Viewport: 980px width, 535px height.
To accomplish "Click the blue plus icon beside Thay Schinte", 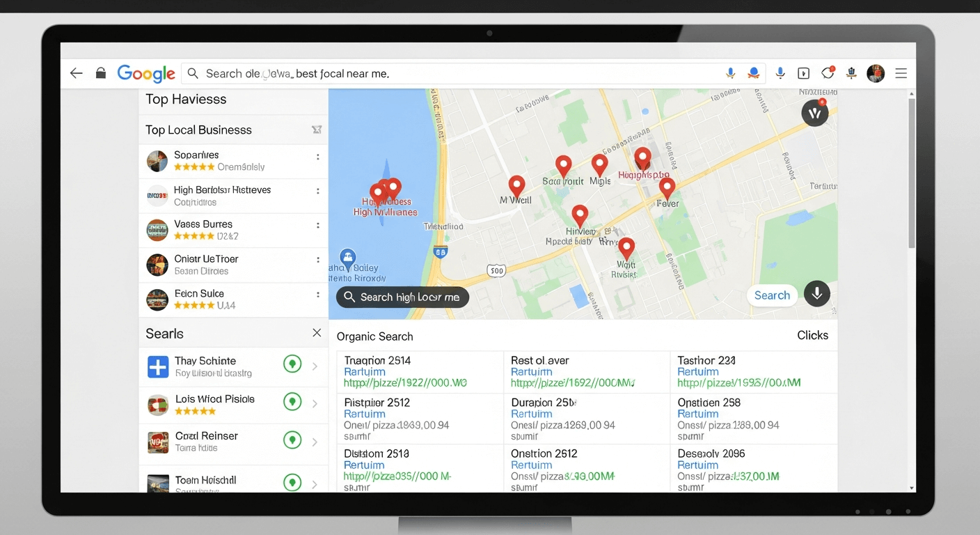I will click(x=158, y=366).
